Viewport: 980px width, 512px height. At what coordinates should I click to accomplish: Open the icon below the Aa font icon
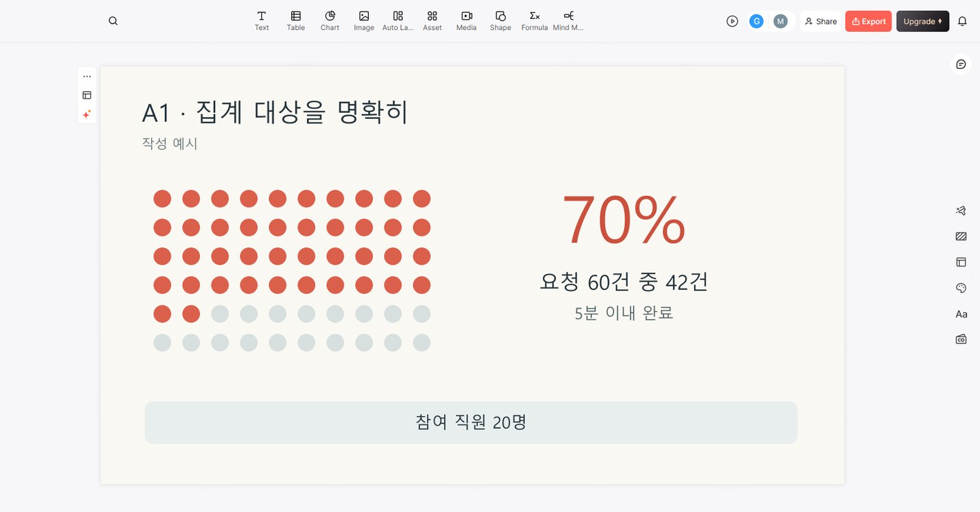coord(961,339)
